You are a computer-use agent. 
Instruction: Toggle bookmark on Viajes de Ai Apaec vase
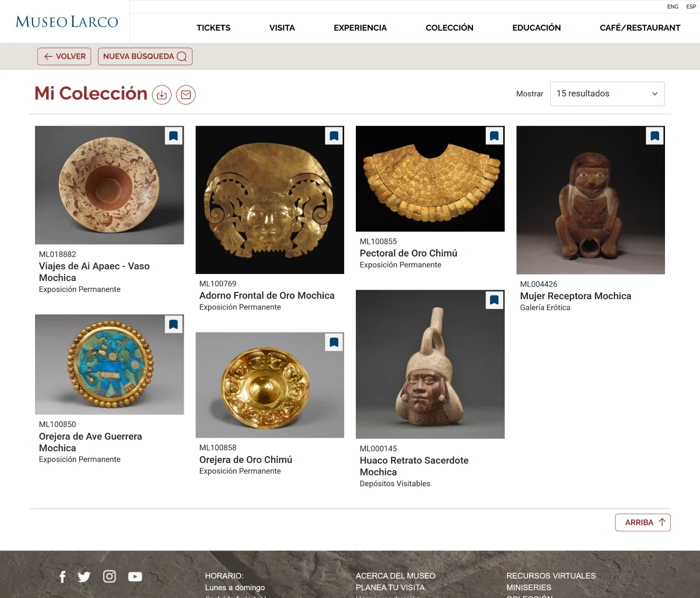pos(174,136)
